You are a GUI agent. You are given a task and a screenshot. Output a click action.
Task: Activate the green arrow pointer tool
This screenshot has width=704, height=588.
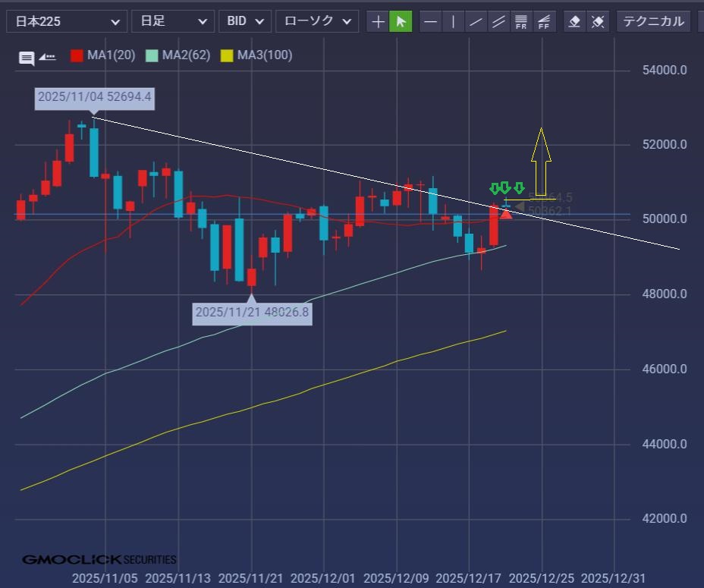tap(401, 21)
